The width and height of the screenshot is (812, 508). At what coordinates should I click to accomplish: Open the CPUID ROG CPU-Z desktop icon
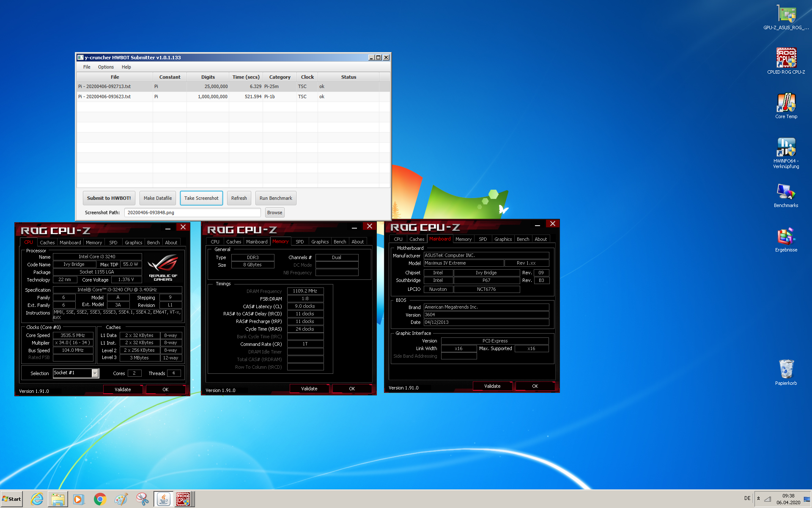(786, 61)
